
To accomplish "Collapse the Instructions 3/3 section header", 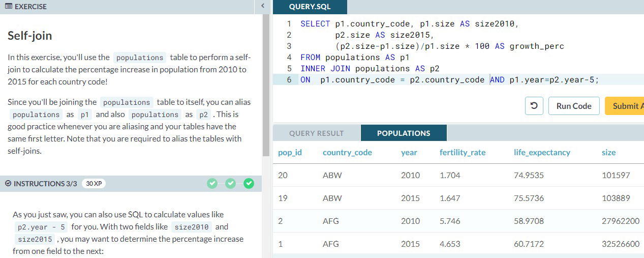I will [131, 183].
